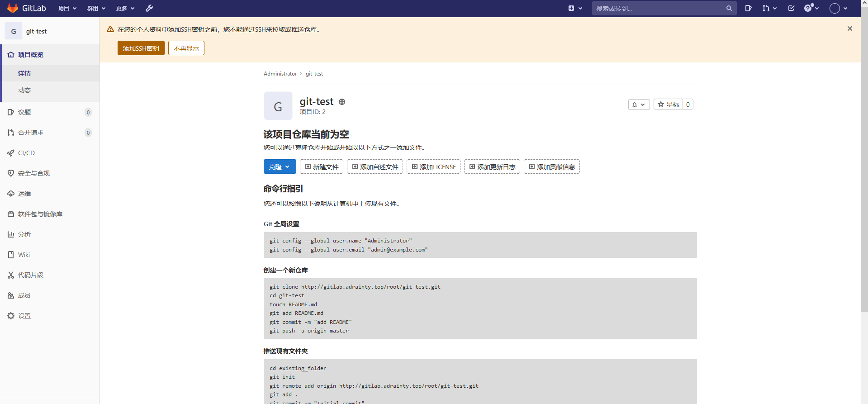868x404 pixels.
Task: Click the 添加SSH密钥 button
Action: (141, 48)
